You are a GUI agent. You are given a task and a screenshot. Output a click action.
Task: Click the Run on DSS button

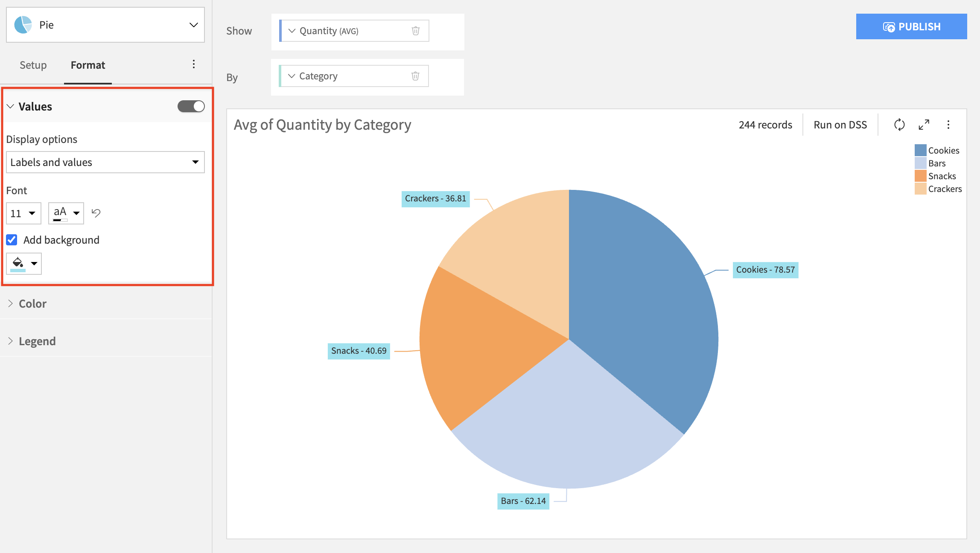pos(840,125)
